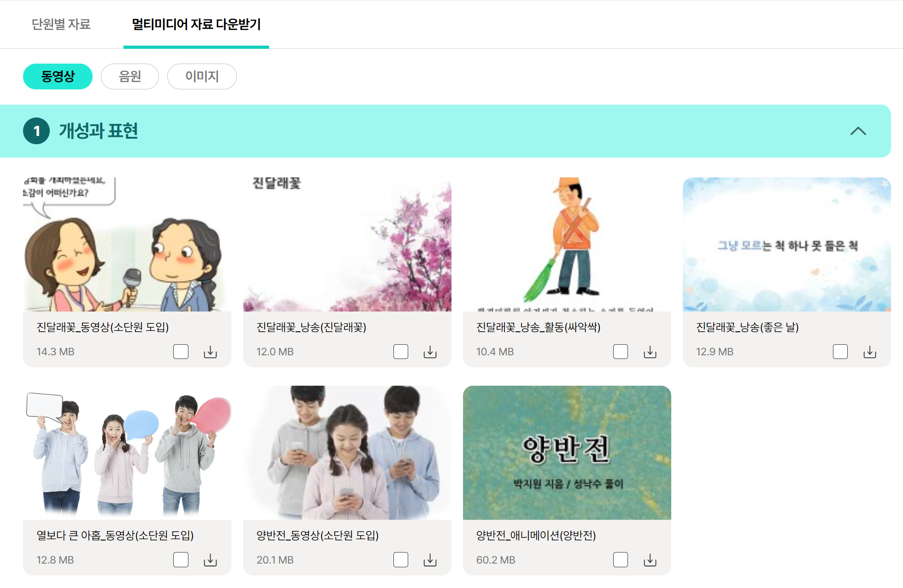This screenshot has width=903, height=588.
Task: Download 열보다 큰 아홉_동영상 file
Action: click(210, 560)
